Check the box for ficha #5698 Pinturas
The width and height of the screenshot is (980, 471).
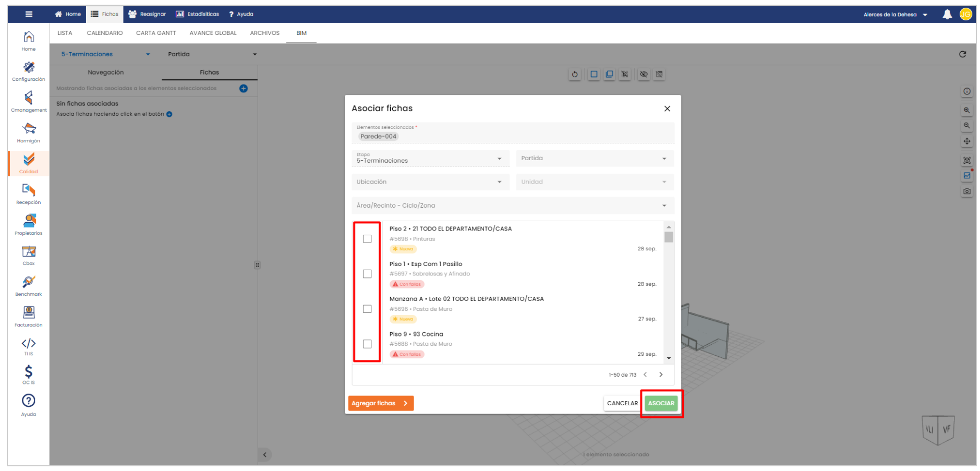click(x=367, y=239)
